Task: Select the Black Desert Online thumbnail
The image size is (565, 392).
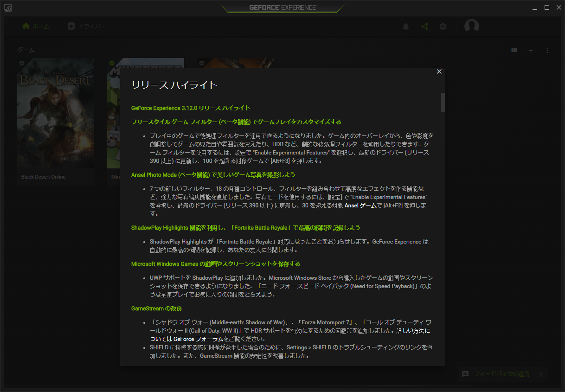Action: pyautogui.click(x=55, y=113)
